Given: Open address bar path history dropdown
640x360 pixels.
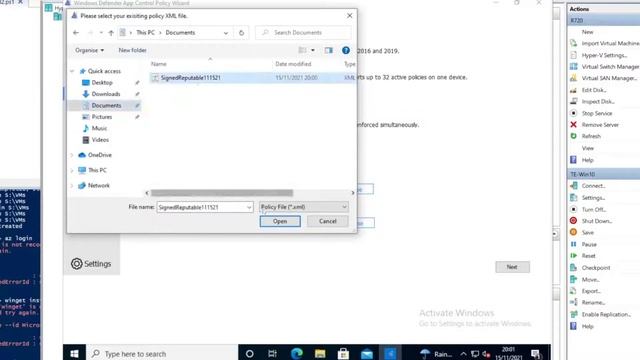Looking at the screenshot, I should pyautogui.click(x=226, y=33).
